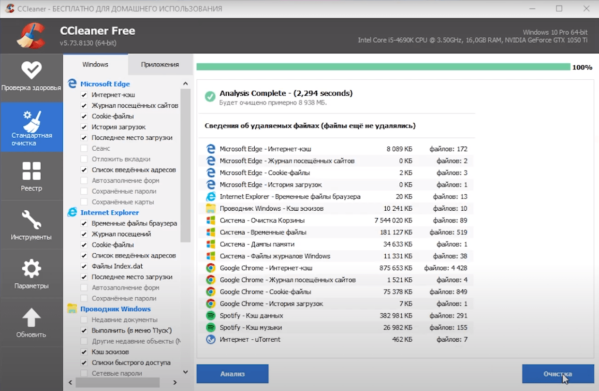
Task: Click uTorrent icon in results list
Action: (x=210, y=339)
